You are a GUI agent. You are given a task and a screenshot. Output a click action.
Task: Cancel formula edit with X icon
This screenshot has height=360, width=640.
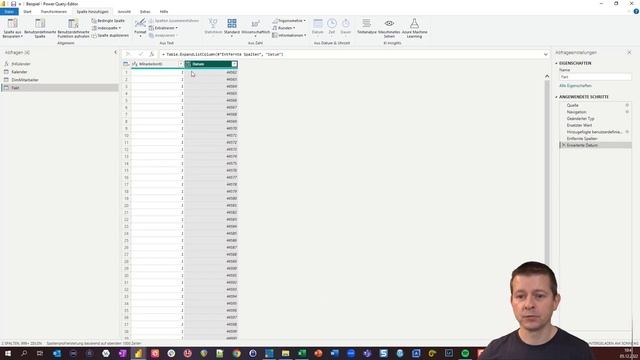pos(128,54)
